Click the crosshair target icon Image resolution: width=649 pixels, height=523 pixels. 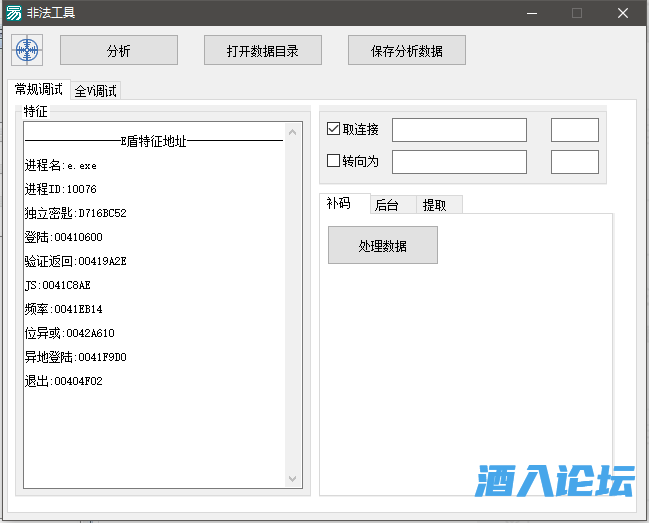27,50
